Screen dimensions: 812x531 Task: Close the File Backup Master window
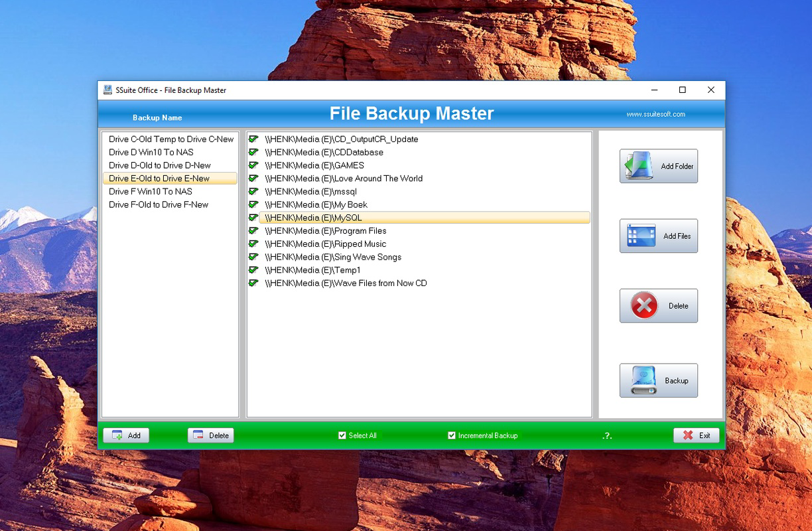click(x=710, y=90)
